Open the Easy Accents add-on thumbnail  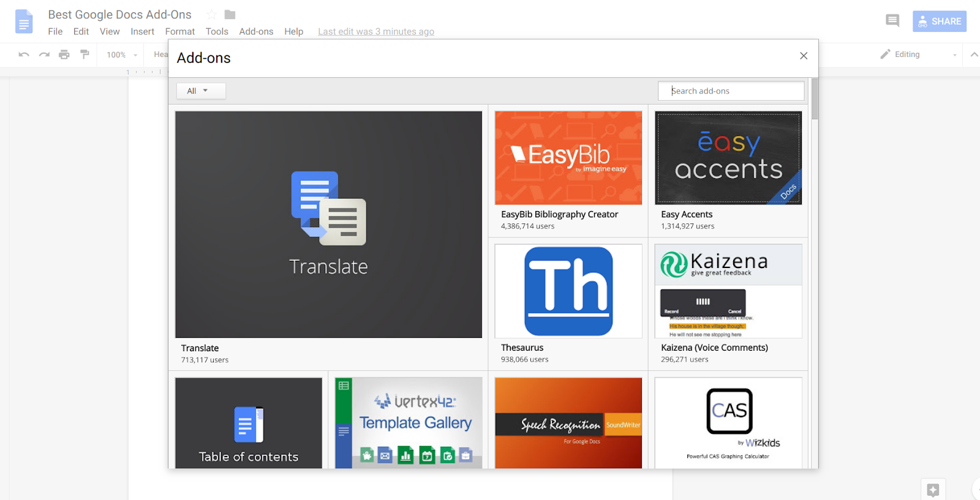pyautogui.click(x=728, y=158)
